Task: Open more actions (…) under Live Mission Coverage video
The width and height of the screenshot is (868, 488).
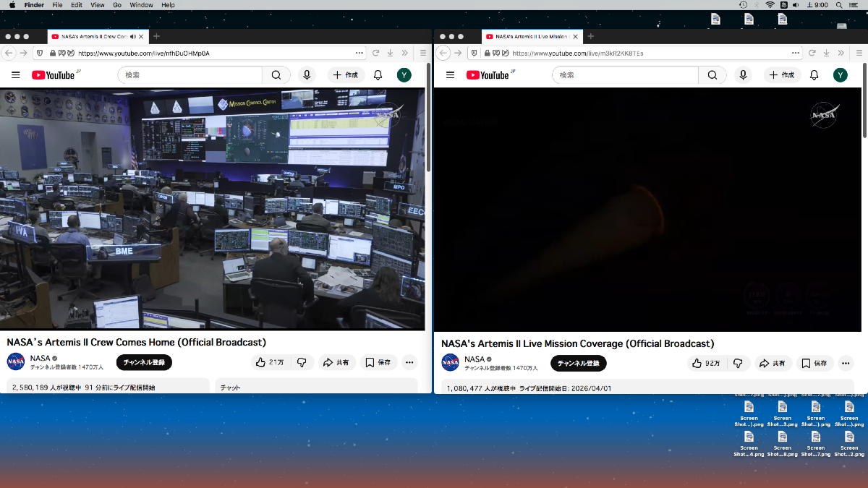Action: point(846,363)
